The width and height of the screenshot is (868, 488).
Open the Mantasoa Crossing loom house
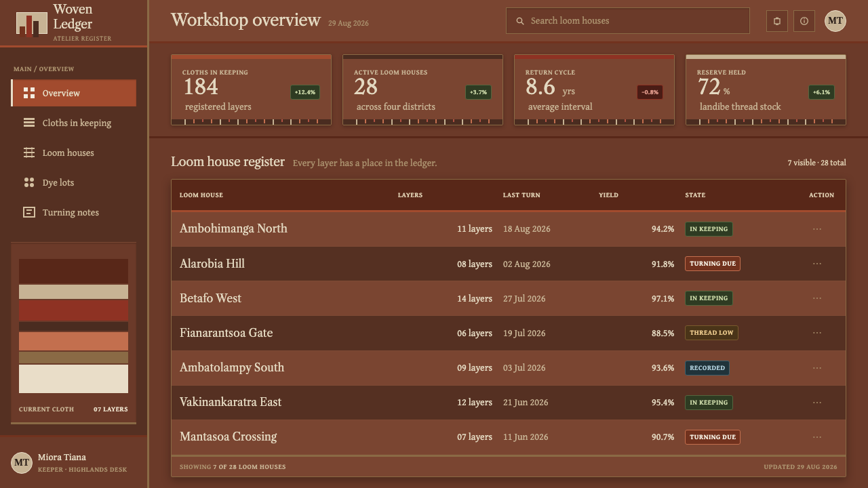click(x=228, y=436)
